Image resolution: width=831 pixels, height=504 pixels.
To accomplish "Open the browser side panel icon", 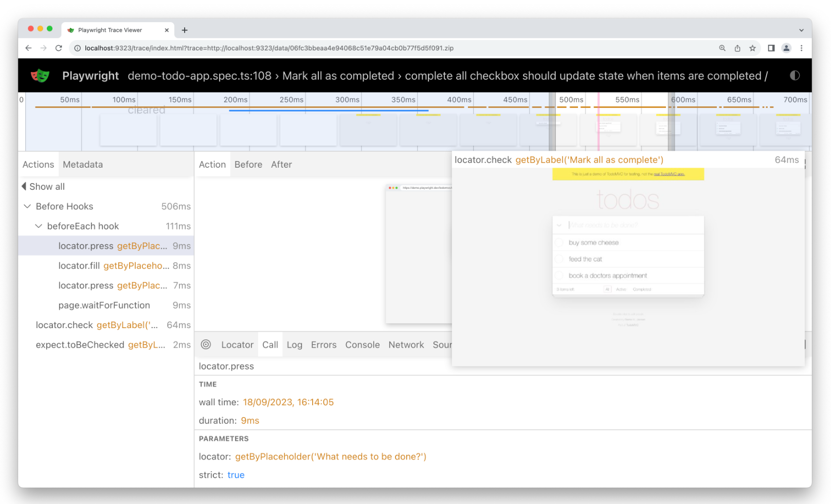I will click(x=771, y=48).
